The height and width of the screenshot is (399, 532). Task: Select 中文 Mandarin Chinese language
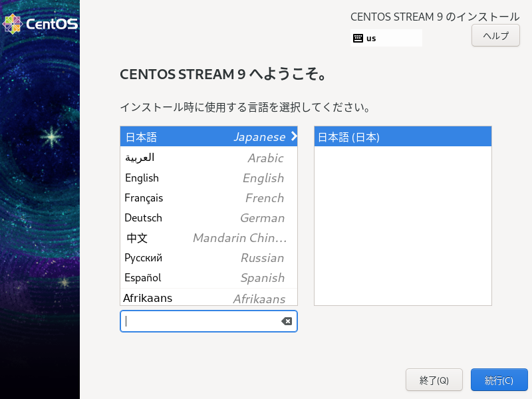209,238
